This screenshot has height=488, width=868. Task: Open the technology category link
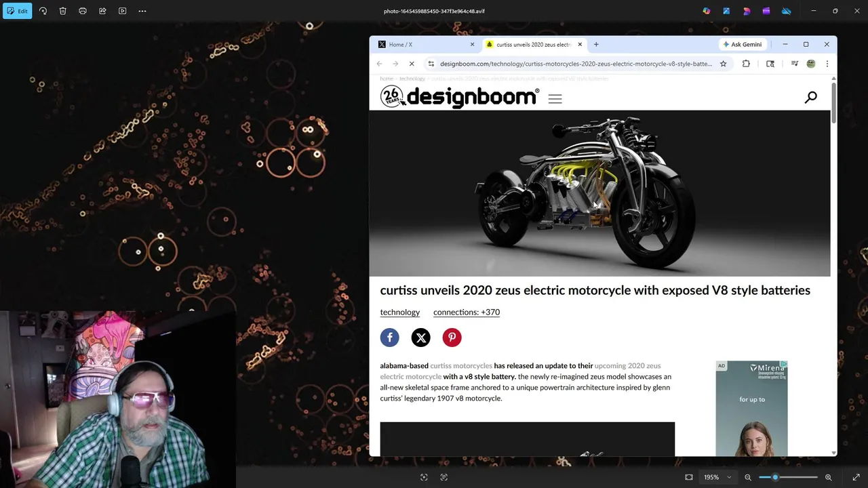point(399,312)
